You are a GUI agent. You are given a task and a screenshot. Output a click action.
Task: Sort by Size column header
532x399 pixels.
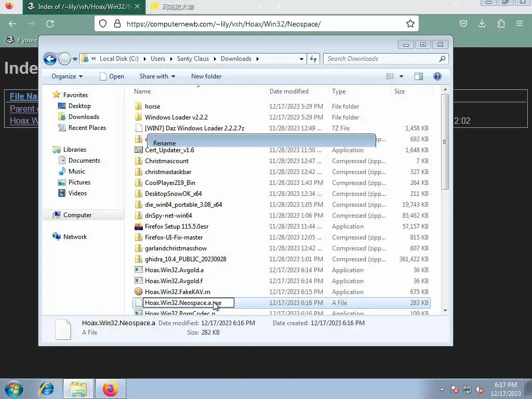400,91
